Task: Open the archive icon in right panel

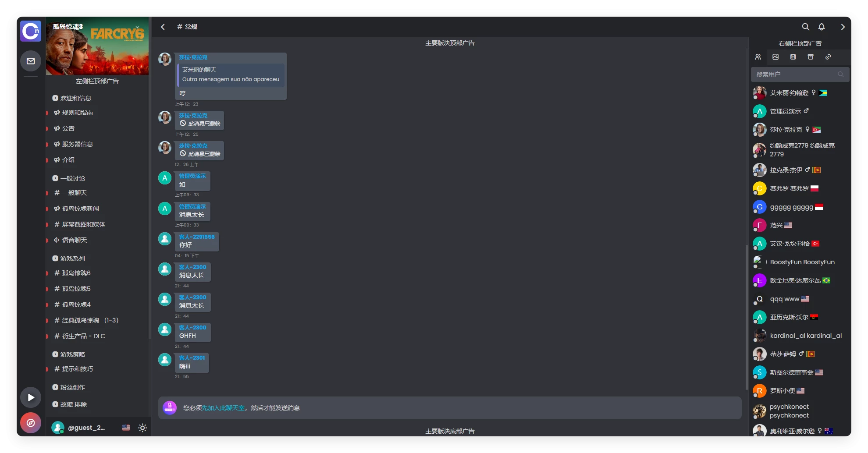Action: click(811, 57)
